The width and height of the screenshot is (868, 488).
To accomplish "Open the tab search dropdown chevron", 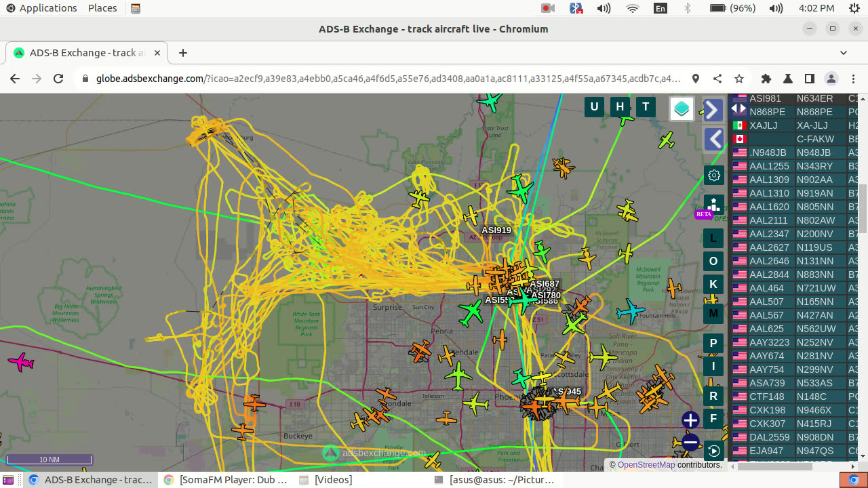I will (x=844, y=53).
